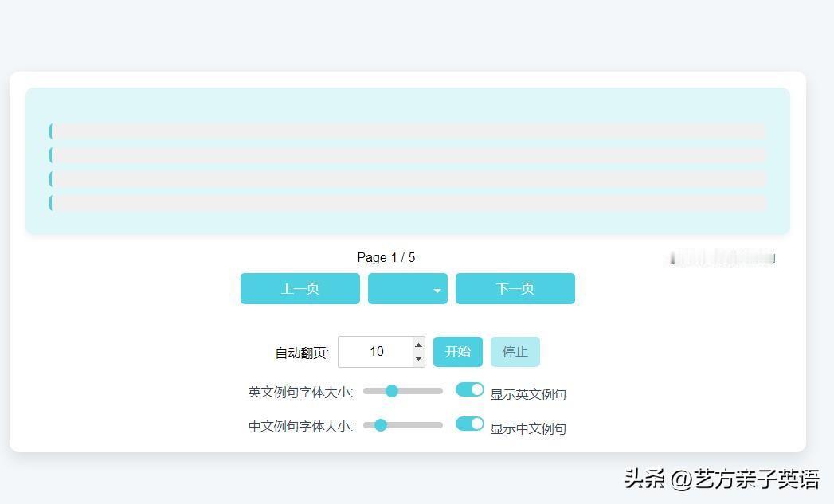The width and height of the screenshot is (834, 504).
Task: Adjust the 英文例句字体大小 slider
Action: [402, 391]
